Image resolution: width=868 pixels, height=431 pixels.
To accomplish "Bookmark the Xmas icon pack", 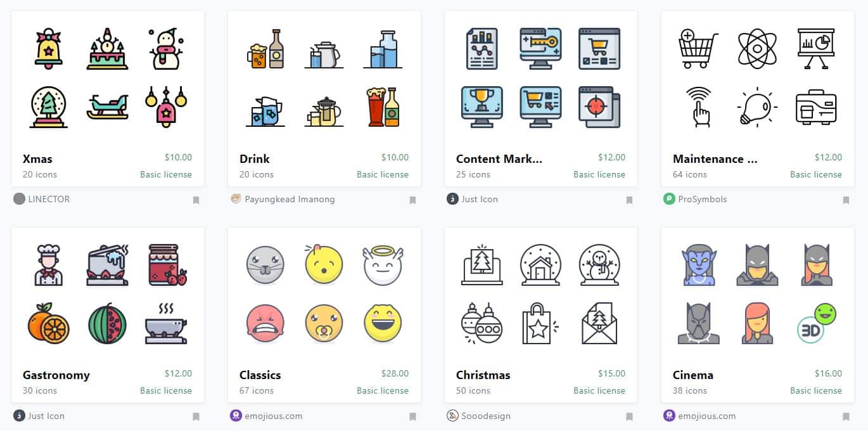I will [196, 200].
